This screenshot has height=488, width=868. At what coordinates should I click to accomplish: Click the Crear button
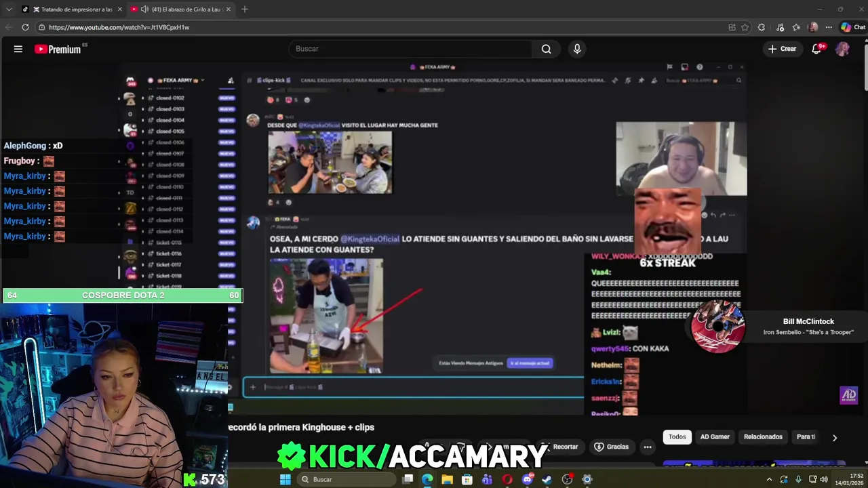pos(782,49)
